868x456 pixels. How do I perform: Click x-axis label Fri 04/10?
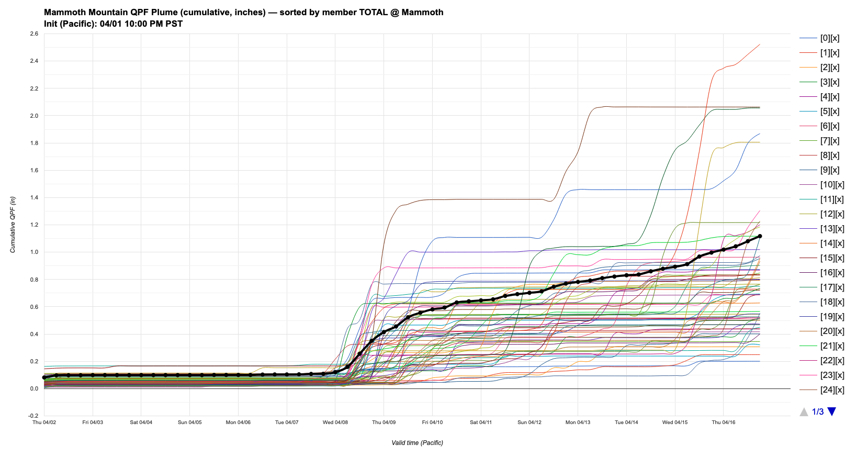pyautogui.click(x=432, y=422)
